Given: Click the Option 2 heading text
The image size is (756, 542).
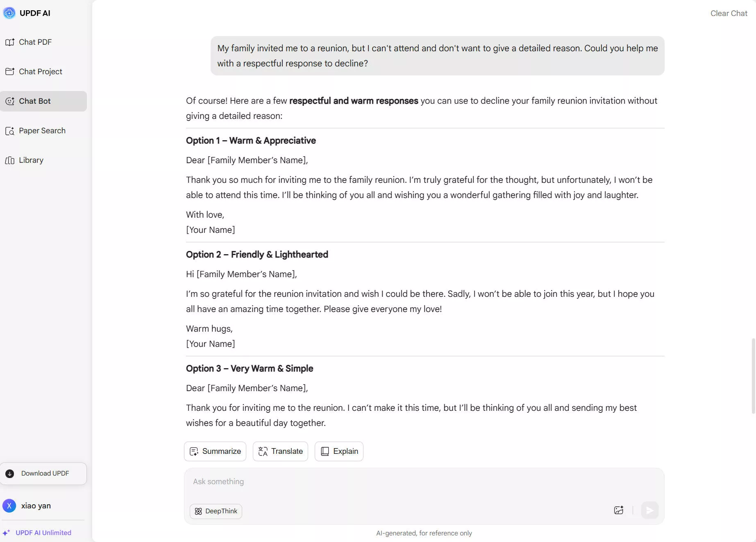Looking at the screenshot, I should click(x=257, y=255).
